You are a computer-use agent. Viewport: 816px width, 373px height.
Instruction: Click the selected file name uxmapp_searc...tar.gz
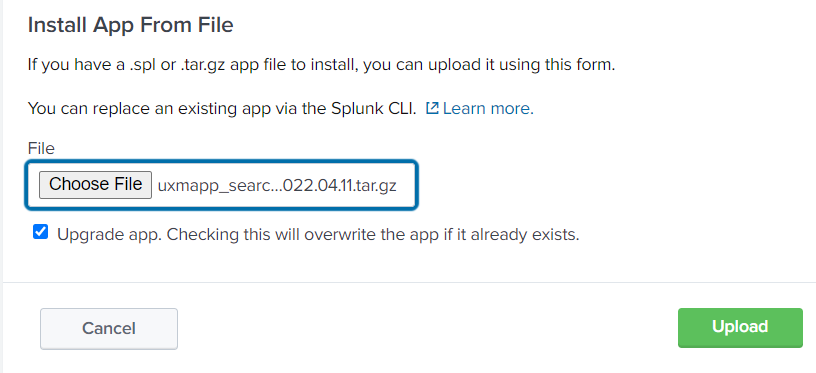(x=277, y=186)
